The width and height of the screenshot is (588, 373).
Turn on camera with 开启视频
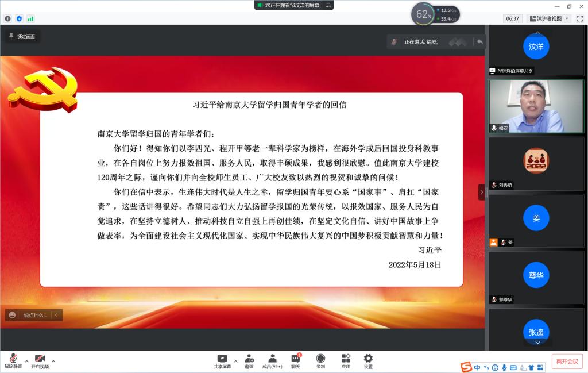point(40,360)
